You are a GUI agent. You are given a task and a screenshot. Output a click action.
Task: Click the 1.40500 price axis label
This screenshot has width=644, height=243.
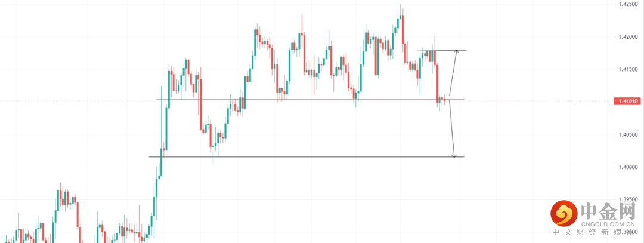tap(627, 135)
